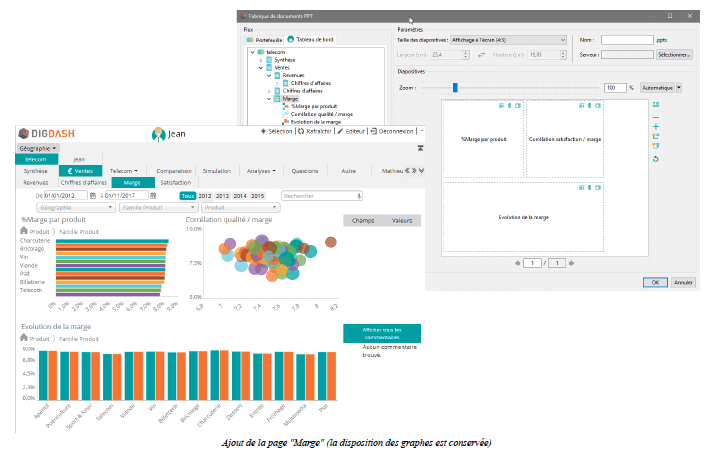Click the trash icon on the Corrélation satisfaction cell
The width and height of the screenshot is (704, 459).
coord(590,106)
